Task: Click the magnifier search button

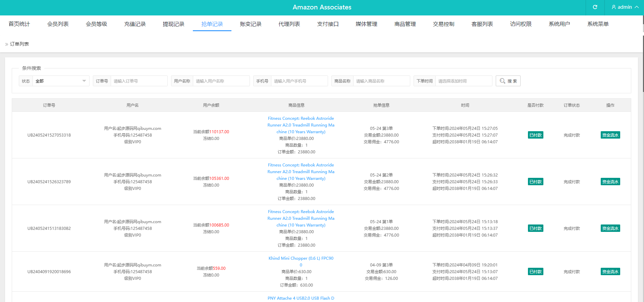Action: tap(508, 81)
